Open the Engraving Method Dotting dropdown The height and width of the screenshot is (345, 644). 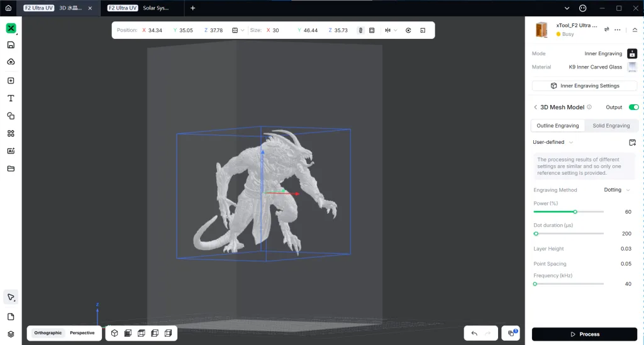tap(617, 190)
